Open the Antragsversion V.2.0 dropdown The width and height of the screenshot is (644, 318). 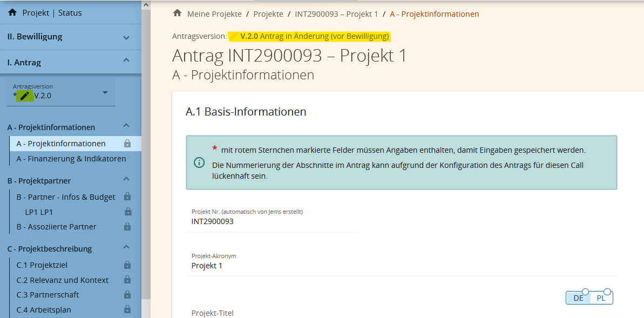click(105, 93)
